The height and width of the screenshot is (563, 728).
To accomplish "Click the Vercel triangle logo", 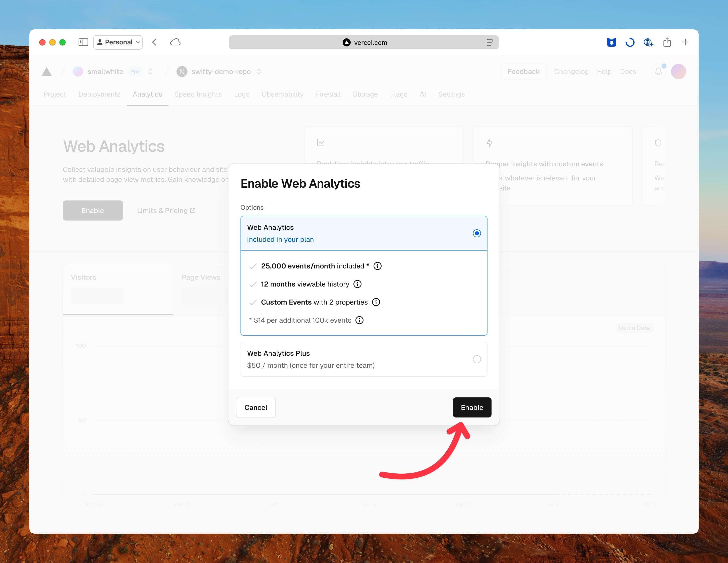I will click(x=47, y=72).
